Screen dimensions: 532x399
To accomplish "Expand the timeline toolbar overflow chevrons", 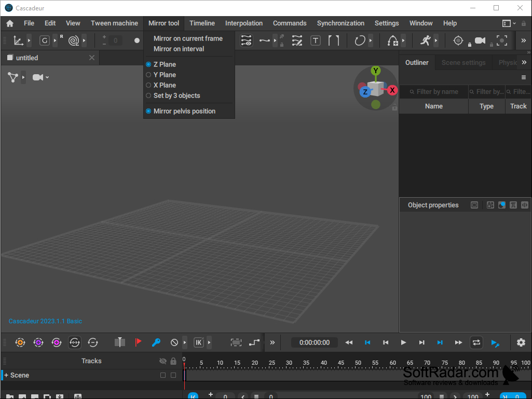I will [x=272, y=342].
